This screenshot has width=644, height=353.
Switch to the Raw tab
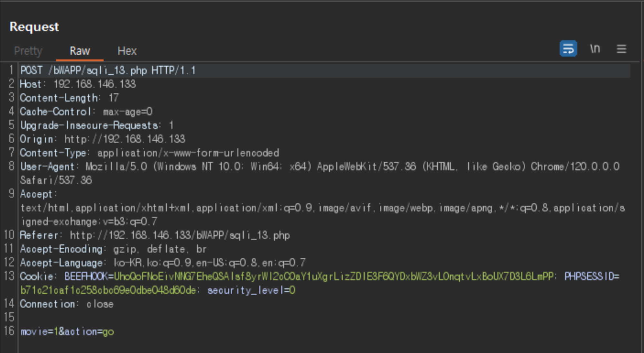pos(80,51)
